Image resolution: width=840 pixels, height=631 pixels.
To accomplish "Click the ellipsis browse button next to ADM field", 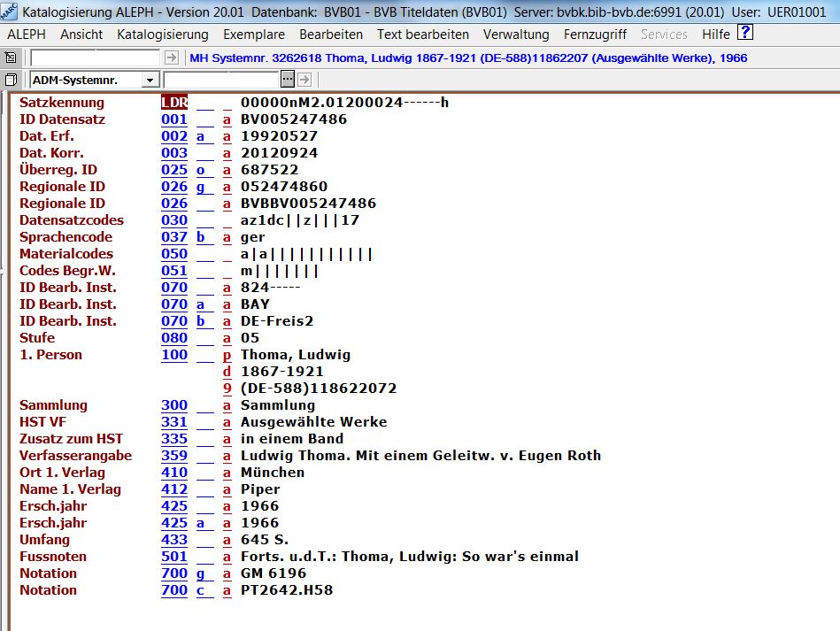I will point(287,80).
